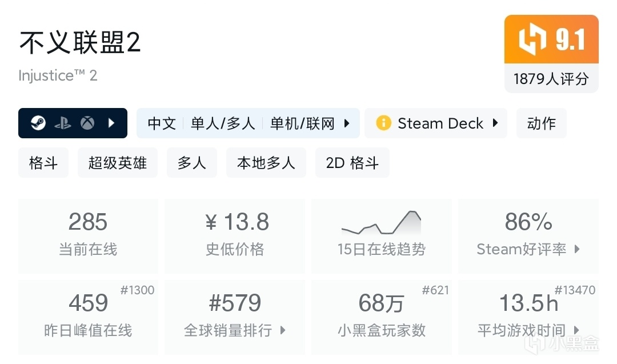Open average playtime details arrow
The height and width of the screenshot is (364, 617).
coord(577,330)
